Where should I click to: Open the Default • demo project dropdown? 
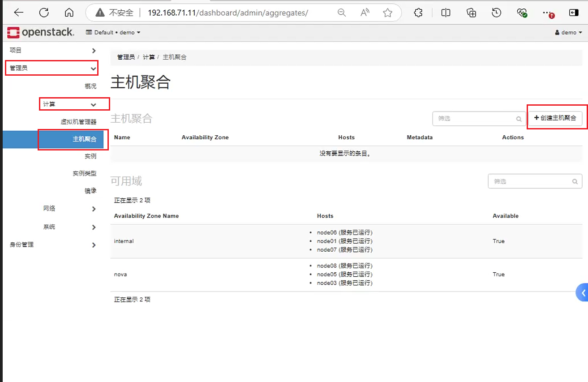(113, 32)
